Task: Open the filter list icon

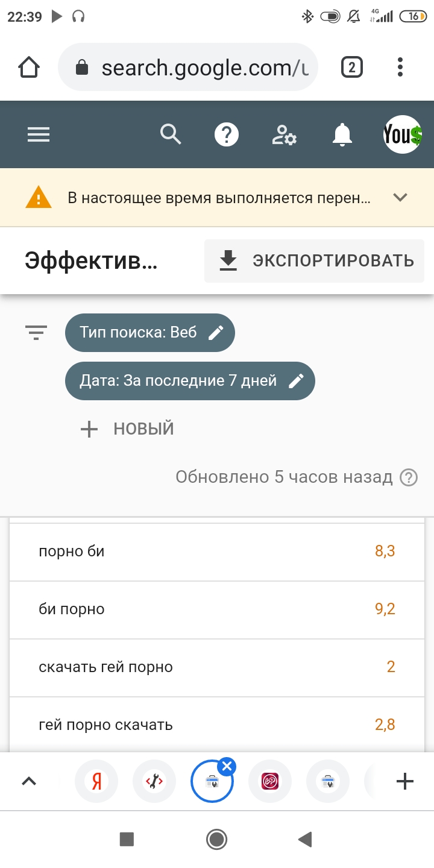Action: (36, 332)
